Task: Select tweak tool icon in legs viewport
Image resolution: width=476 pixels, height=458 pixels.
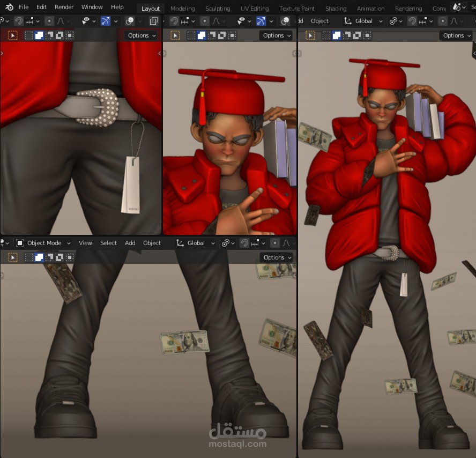Action: point(13,257)
